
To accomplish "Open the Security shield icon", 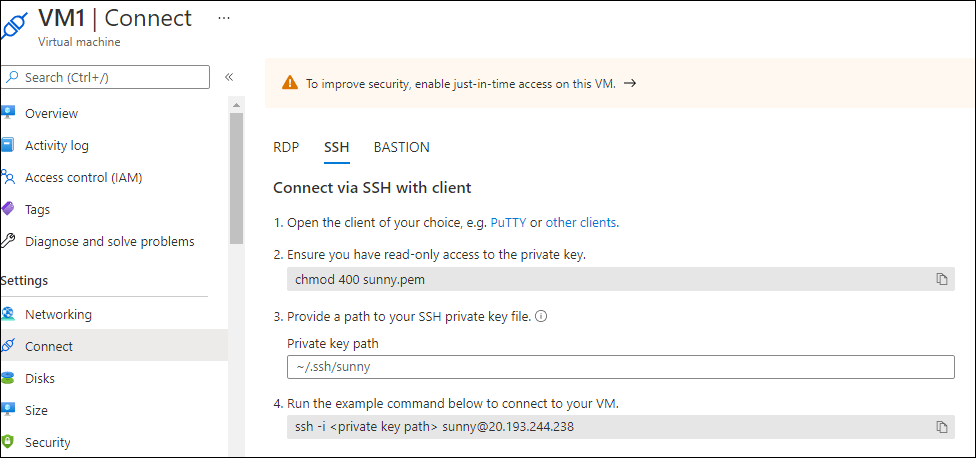I will pyautogui.click(x=7, y=442).
